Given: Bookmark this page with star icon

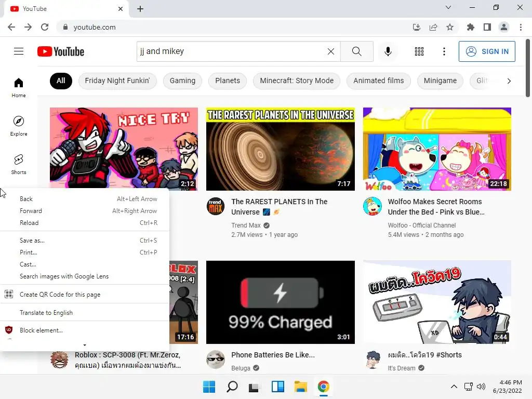Looking at the screenshot, I should coord(449,27).
